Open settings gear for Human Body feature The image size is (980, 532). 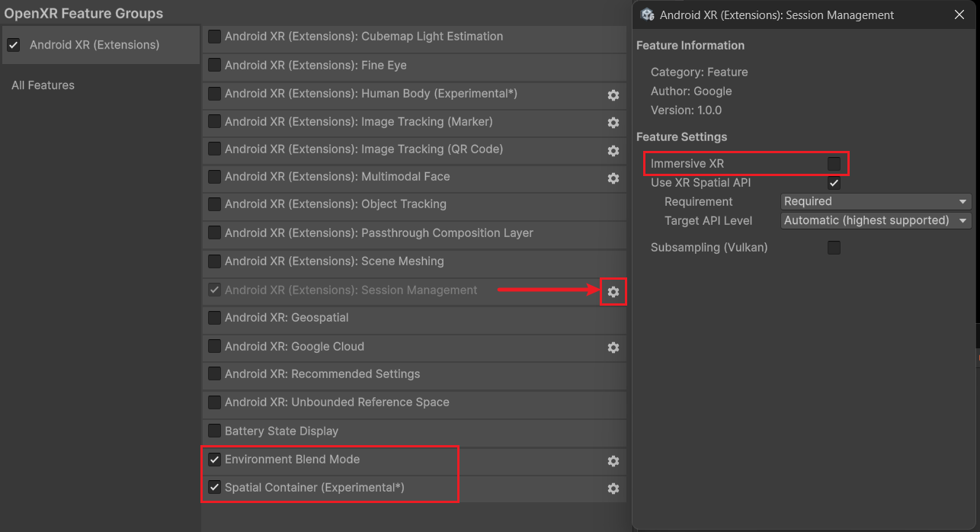[x=613, y=95]
